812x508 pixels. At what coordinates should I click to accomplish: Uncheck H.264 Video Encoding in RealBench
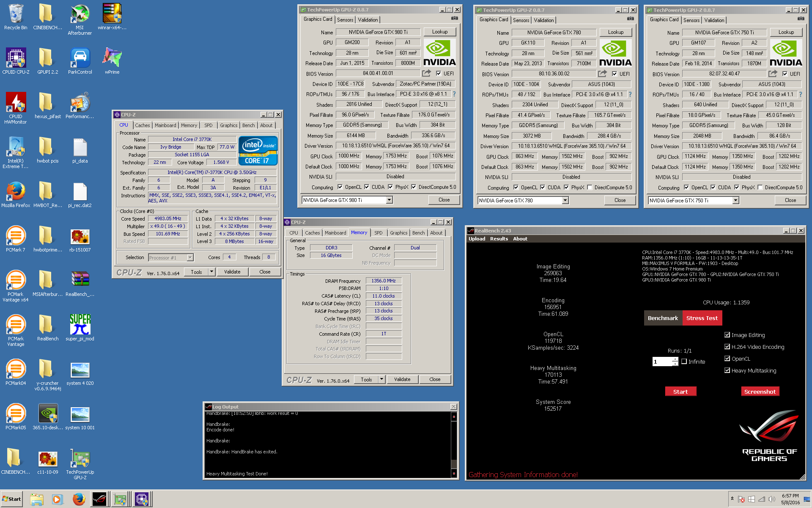[727, 347]
